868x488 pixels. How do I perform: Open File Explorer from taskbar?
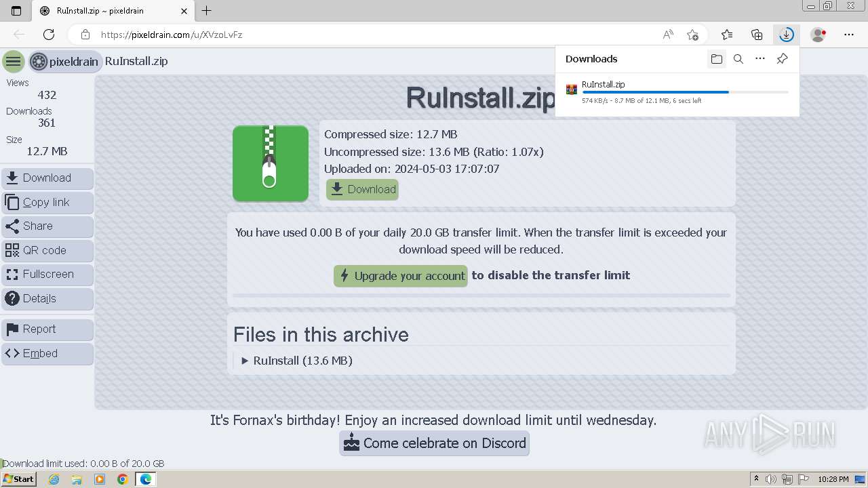pyautogui.click(x=77, y=479)
